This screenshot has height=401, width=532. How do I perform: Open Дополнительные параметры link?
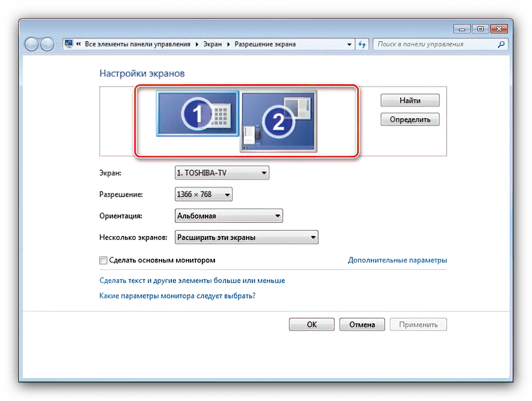(x=397, y=260)
